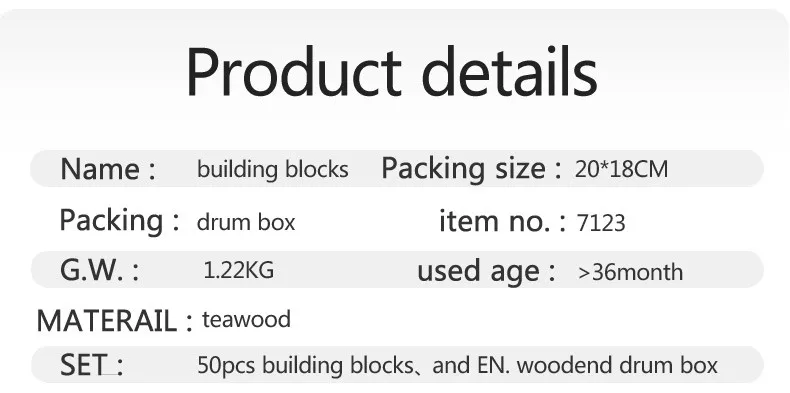
Task: Select the MATERAIL label
Action: click(115, 321)
